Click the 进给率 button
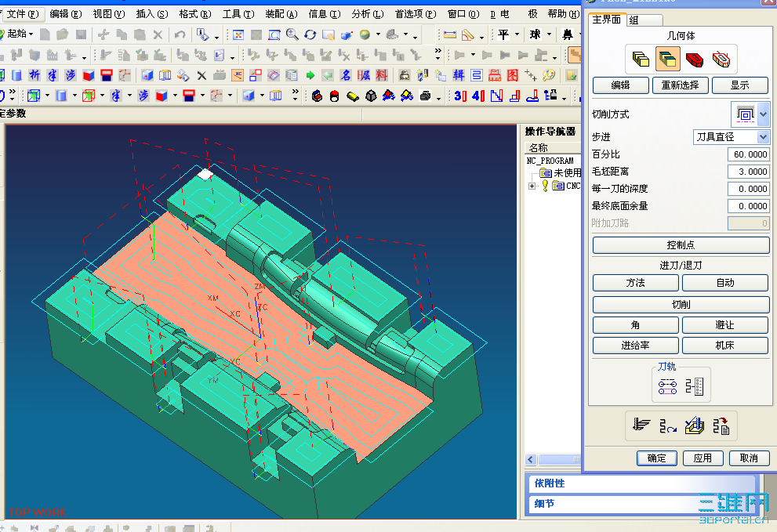 point(635,346)
